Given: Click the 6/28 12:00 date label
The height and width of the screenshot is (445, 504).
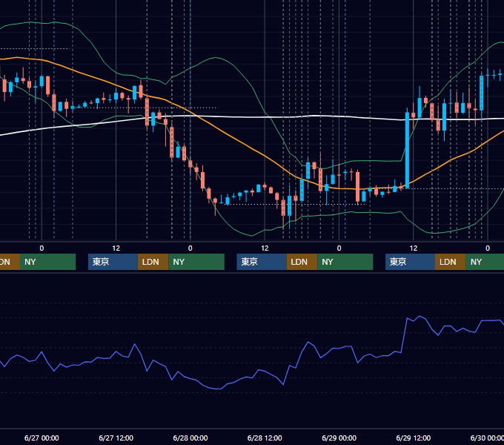Looking at the screenshot, I should (265, 438).
